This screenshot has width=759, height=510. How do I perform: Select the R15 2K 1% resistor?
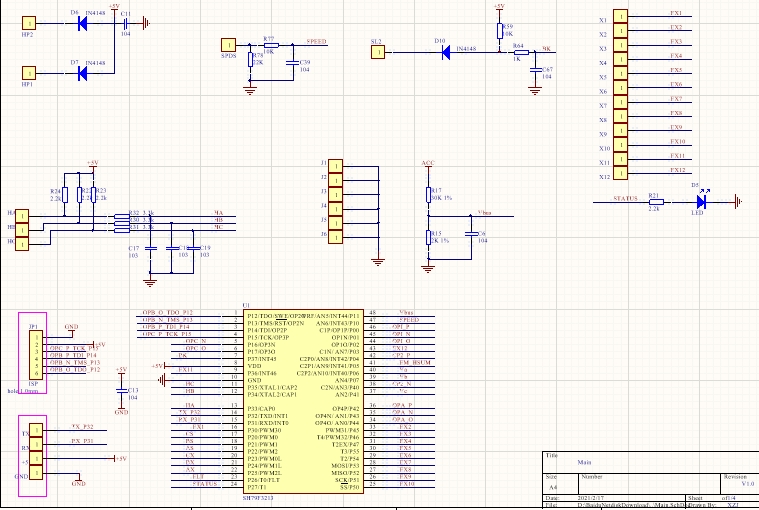point(428,237)
